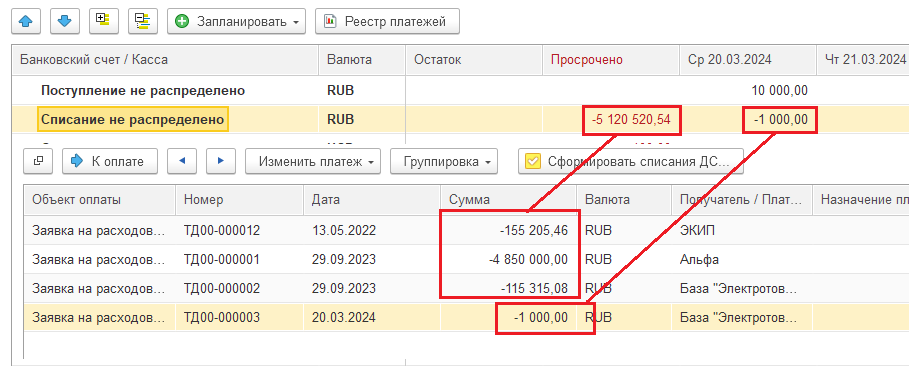Click the Сумма column header
The image size is (909, 366).
coord(508,200)
